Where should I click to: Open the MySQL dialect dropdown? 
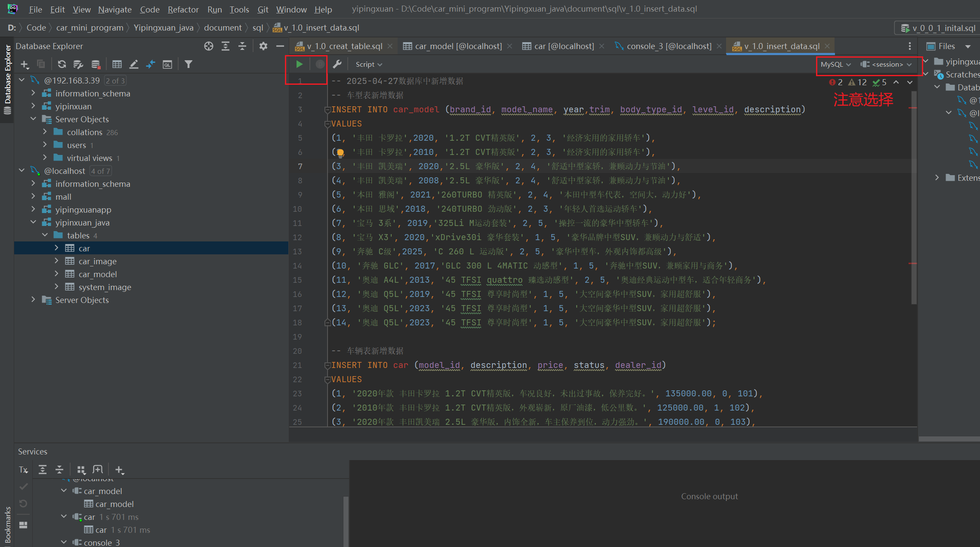(x=835, y=64)
